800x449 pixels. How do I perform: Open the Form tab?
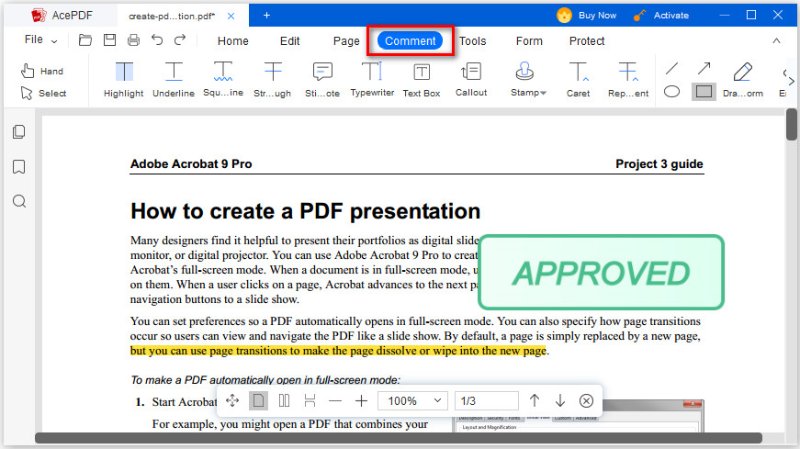[529, 41]
